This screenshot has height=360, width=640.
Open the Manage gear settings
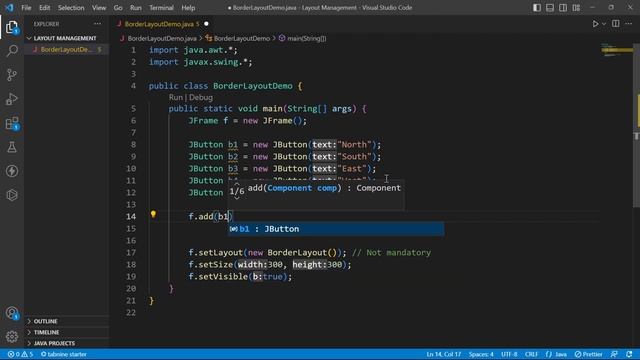(x=12, y=337)
